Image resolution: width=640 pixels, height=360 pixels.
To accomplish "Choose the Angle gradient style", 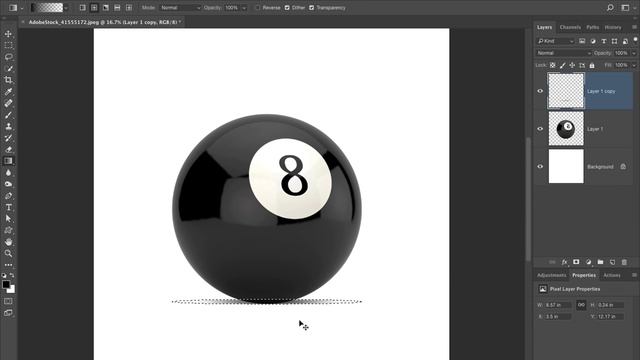I will pos(106,8).
